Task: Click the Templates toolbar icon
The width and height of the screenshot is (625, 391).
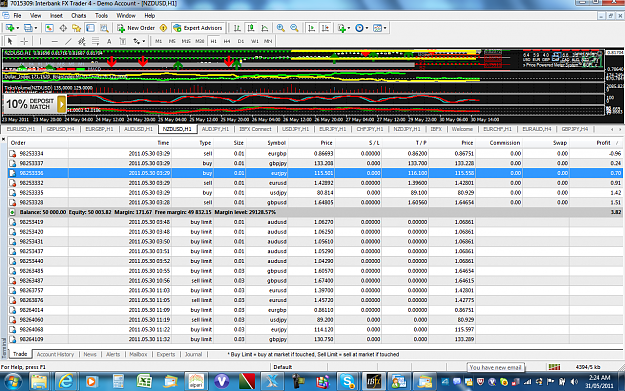Action: [377, 28]
